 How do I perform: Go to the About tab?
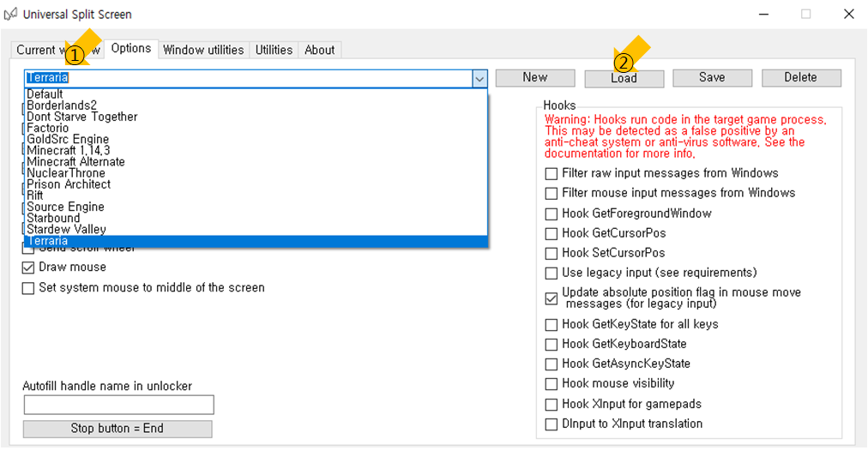point(319,50)
